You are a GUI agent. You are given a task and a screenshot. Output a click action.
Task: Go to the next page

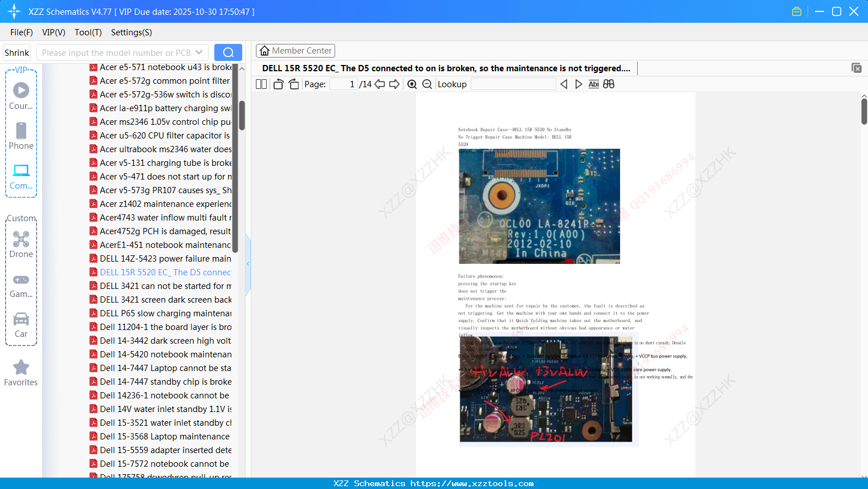pos(394,84)
